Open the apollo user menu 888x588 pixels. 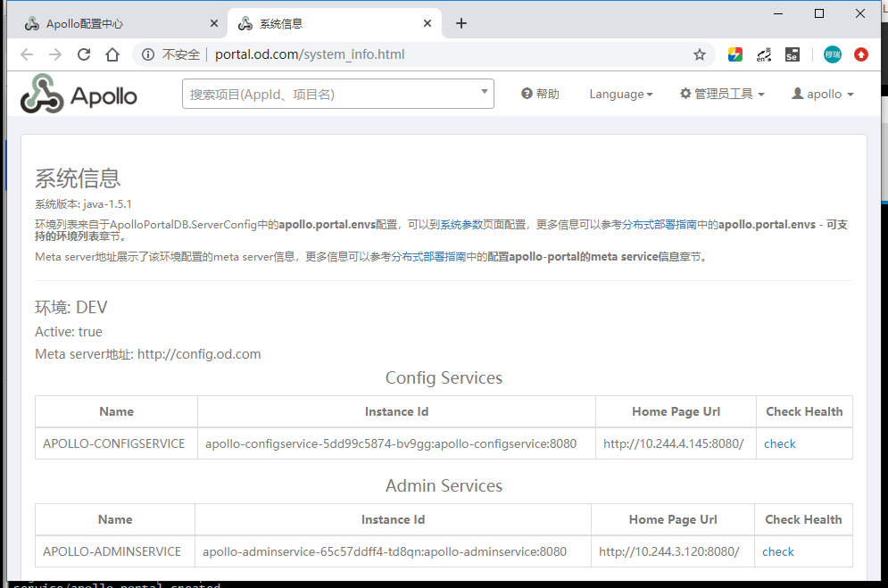point(823,94)
